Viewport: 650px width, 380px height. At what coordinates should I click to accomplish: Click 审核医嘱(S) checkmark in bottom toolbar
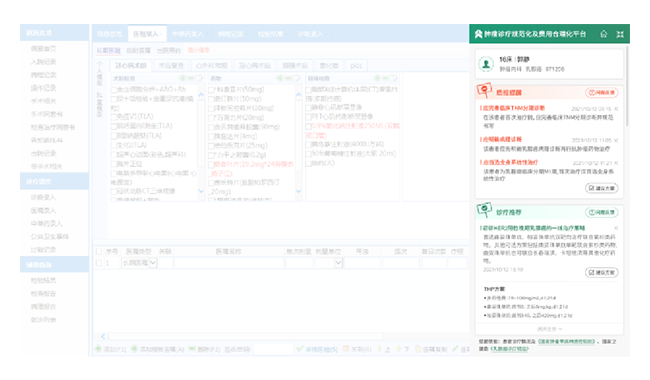click(317, 349)
